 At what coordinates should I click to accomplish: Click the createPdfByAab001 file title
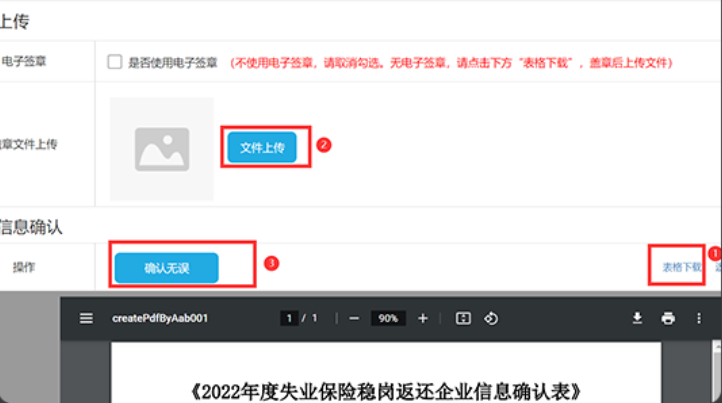pyautogui.click(x=160, y=318)
